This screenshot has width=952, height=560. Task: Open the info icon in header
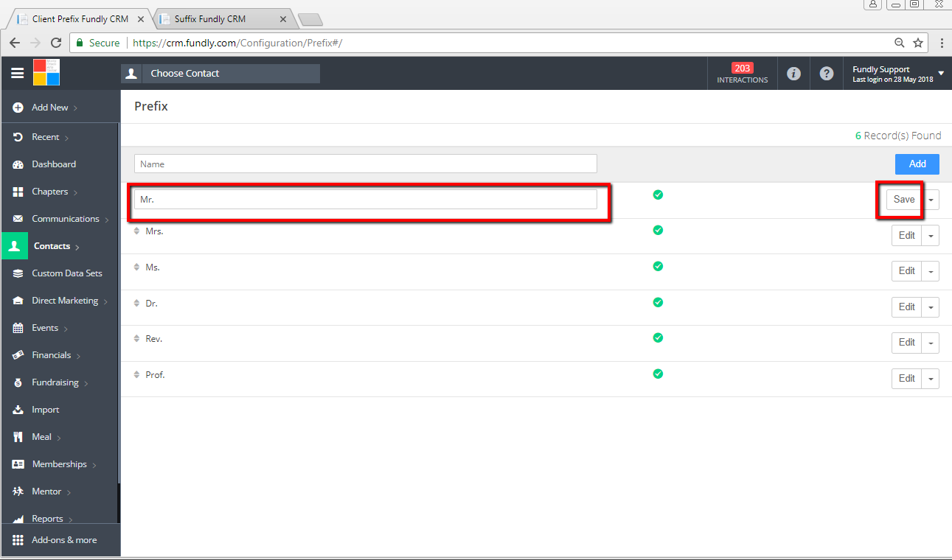point(793,74)
